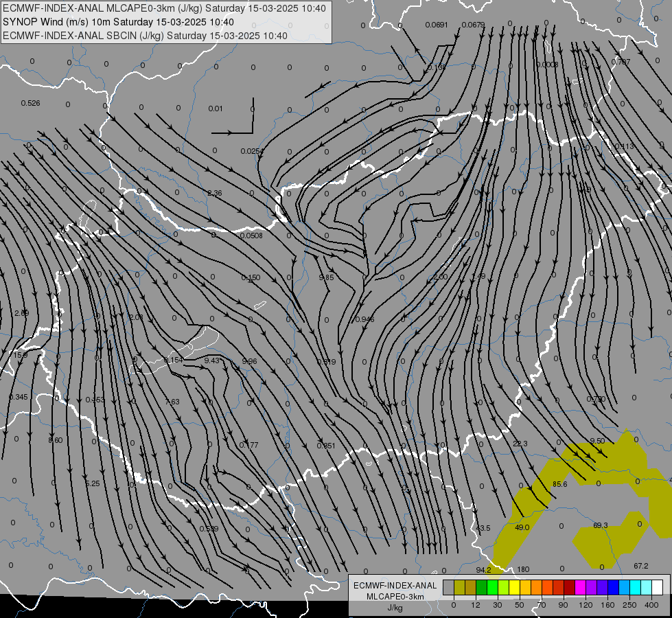The image size is (672, 618).
Task: Click the pale cyan swatch beside the white one
Action: pyautogui.click(x=647, y=587)
